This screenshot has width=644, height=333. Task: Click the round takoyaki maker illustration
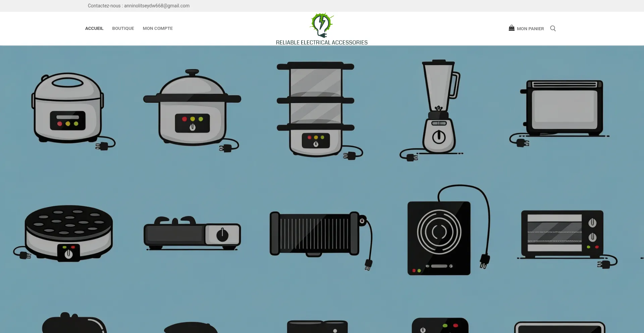(x=63, y=233)
